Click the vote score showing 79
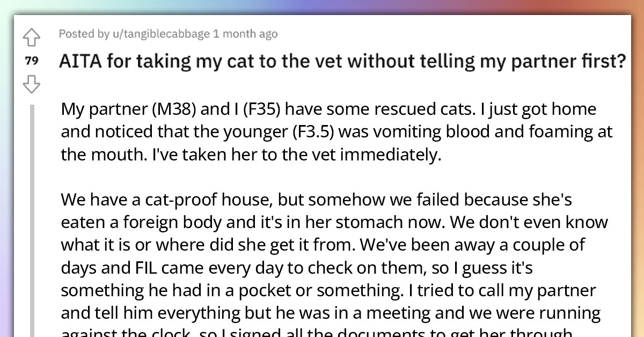Image resolution: width=644 pixels, height=337 pixels. (32, 61)
